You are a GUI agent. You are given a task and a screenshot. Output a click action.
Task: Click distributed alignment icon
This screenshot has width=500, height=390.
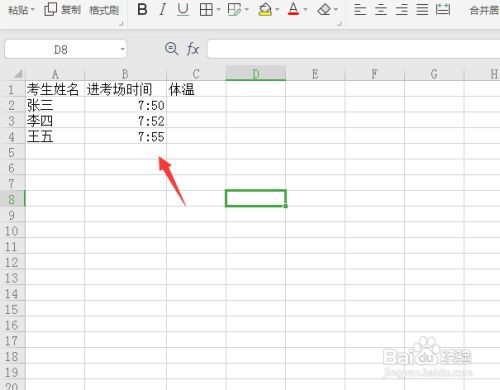[443, 9]
